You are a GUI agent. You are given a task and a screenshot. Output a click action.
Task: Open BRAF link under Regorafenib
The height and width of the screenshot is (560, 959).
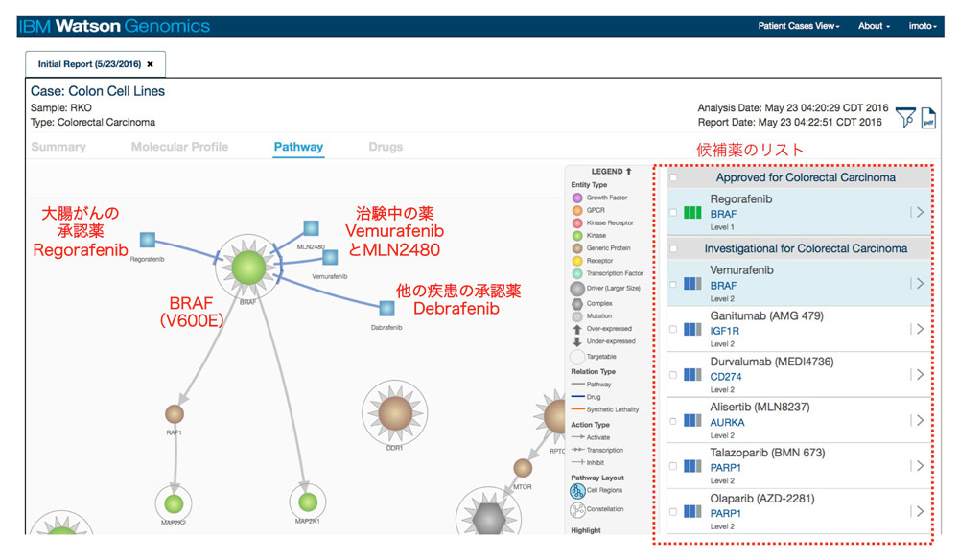723,214
